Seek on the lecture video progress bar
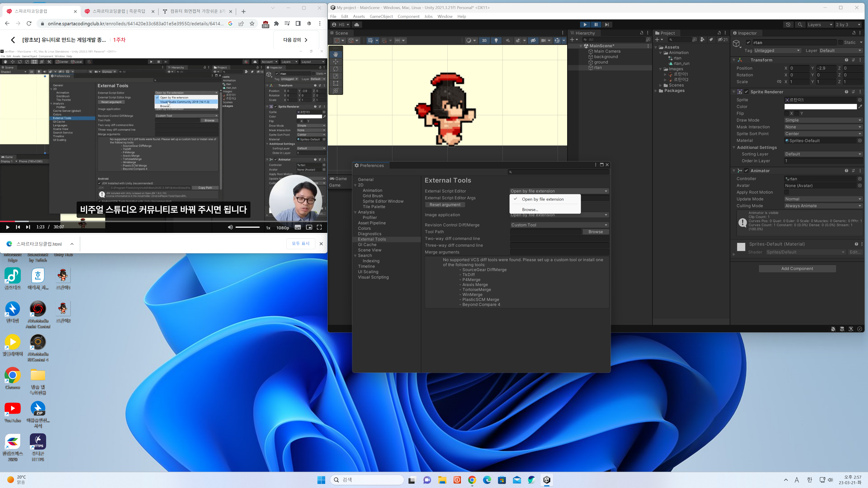Screen dimensions: 868x488 164,221
